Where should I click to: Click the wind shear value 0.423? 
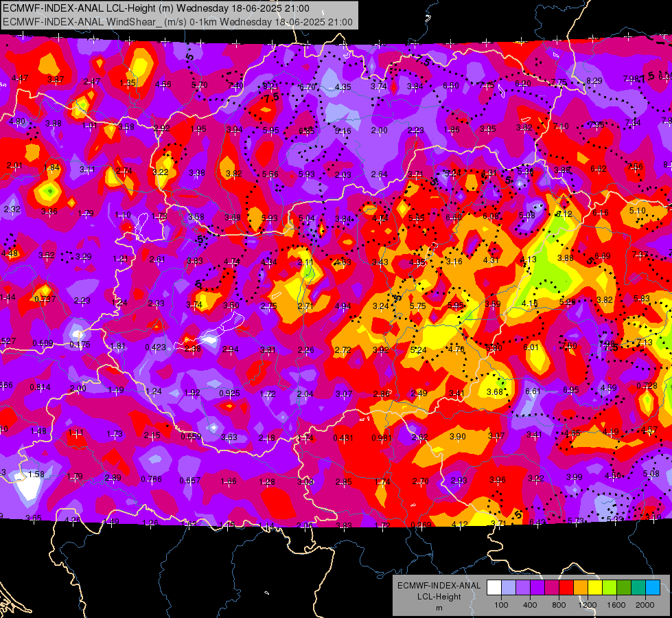tap(155, 347)
